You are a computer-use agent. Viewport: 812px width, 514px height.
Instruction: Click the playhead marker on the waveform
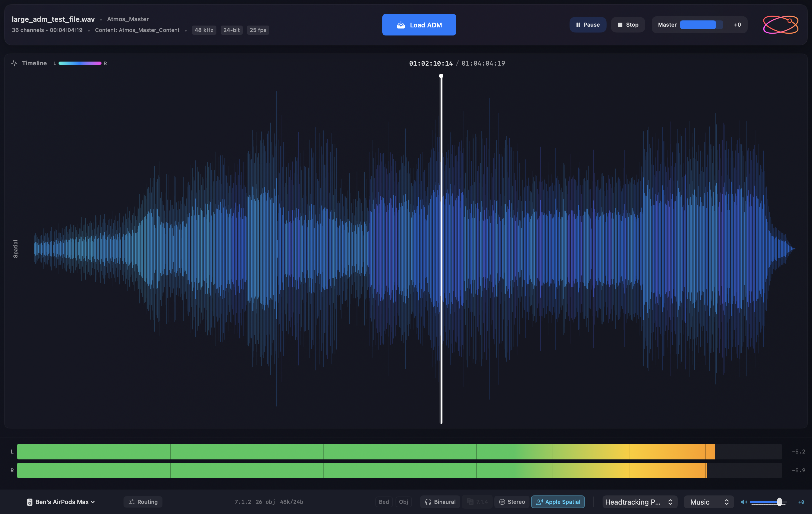click(441, 76)
